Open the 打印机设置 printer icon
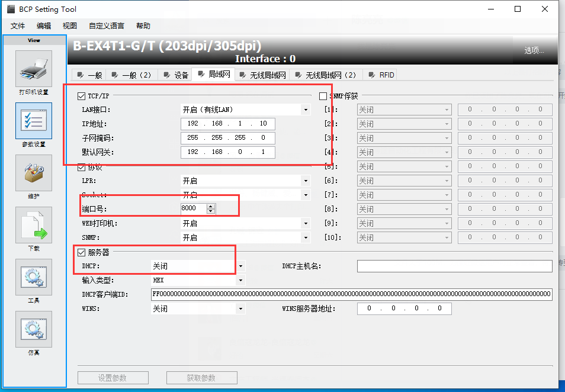The width and height of the screenshot is (565, 392). pyautogui.click(x=34, y=69)
